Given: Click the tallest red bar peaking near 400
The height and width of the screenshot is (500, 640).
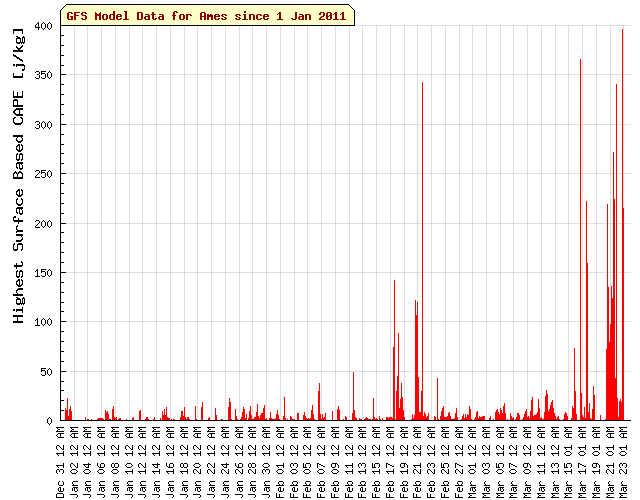Looking at the screenshot, I should click(x=622, y=224).
